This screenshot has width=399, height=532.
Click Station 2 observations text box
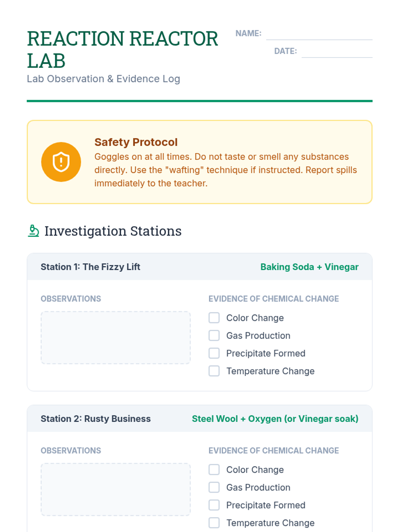pyautogui.click(x=115, y=489)
